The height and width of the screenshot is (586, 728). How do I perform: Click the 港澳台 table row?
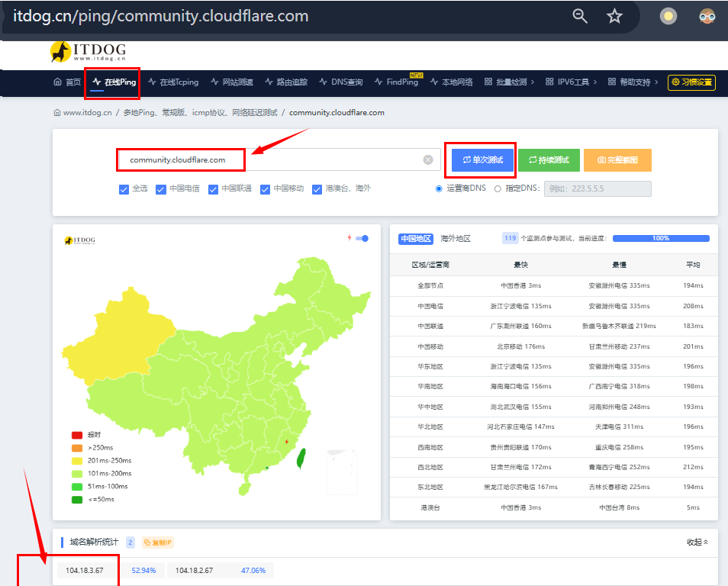click(x=553, y=507)
